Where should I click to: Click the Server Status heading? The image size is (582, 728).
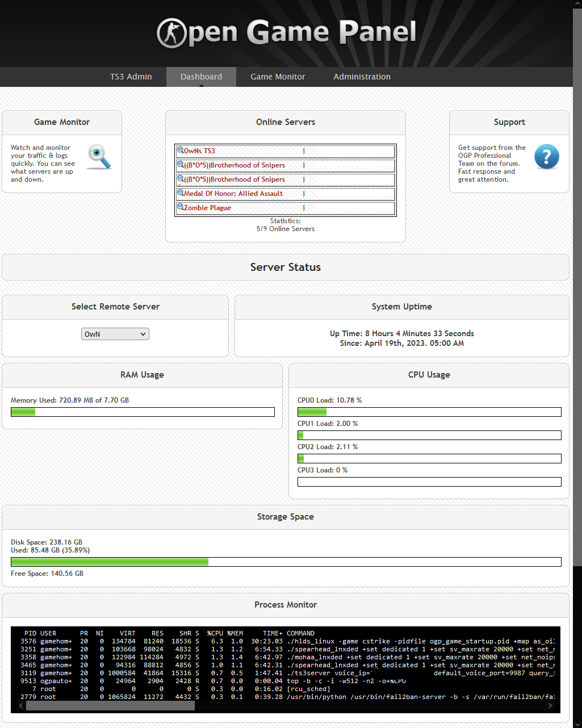coord(286,267)
